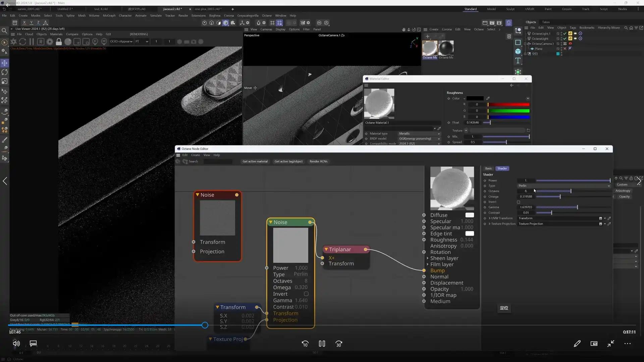Open the captions panel icon
This screenshot has width=644, height=362.
33,343
